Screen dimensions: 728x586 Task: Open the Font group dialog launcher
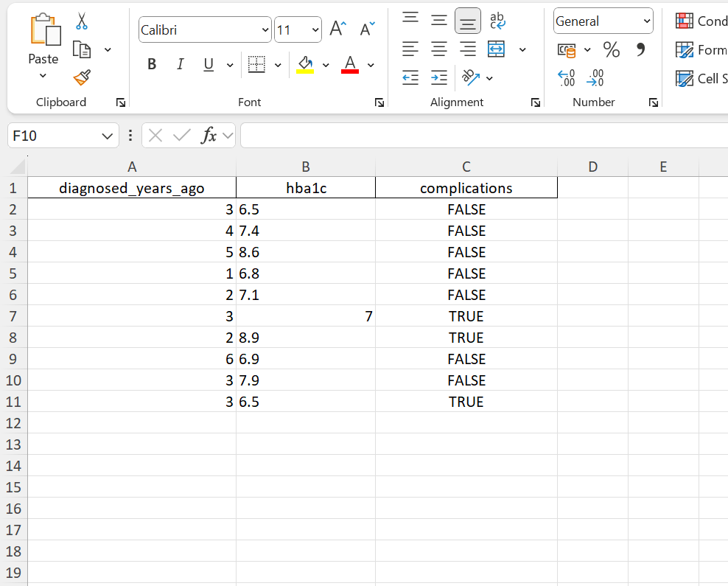[x=379, y=102]
